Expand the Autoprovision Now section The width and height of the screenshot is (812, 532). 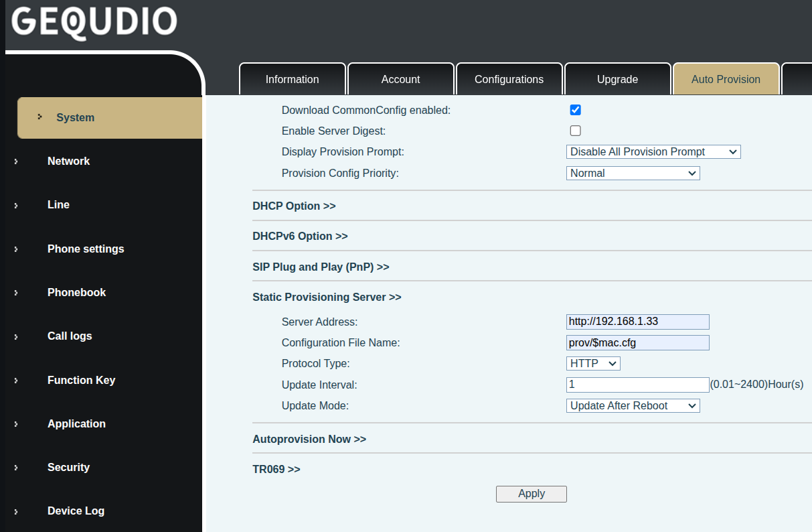tap(309, 440)
